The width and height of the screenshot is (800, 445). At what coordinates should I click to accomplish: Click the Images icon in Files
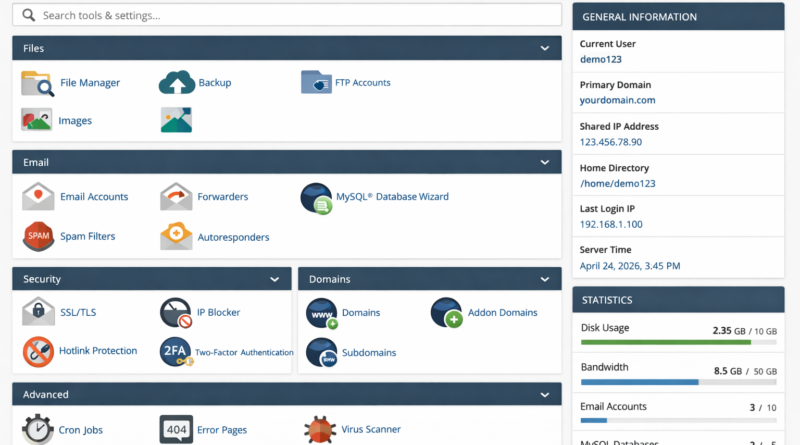pos(36,120)
